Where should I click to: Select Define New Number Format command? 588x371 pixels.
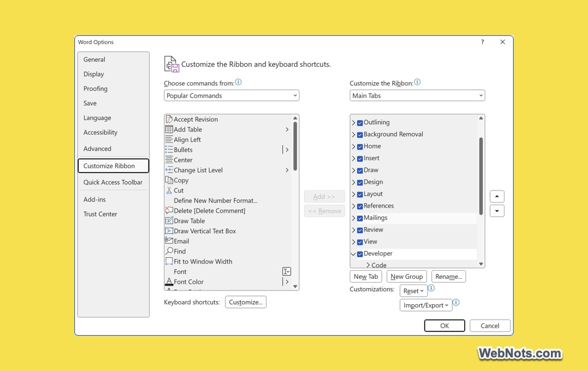click(215, 200)
